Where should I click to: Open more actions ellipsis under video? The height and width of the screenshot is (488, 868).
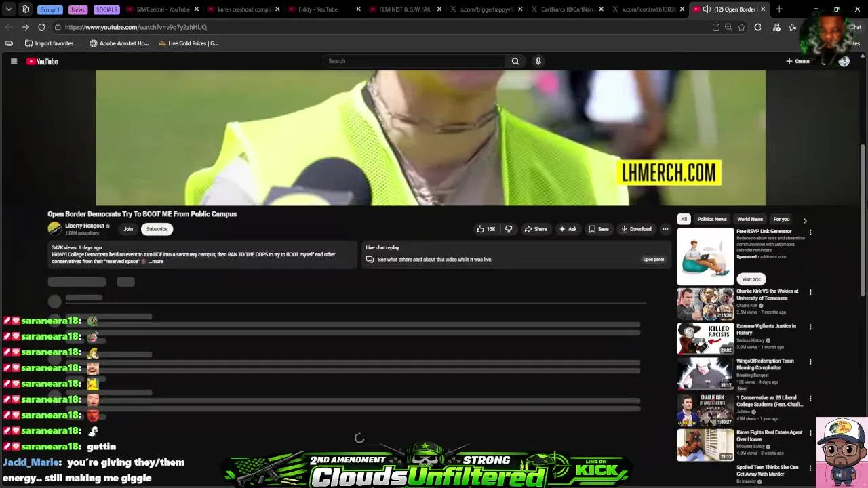click(665, 229)
